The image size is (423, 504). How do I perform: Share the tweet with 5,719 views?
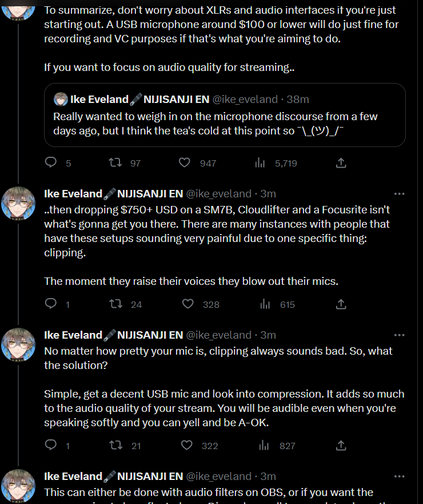coord(341,163)
